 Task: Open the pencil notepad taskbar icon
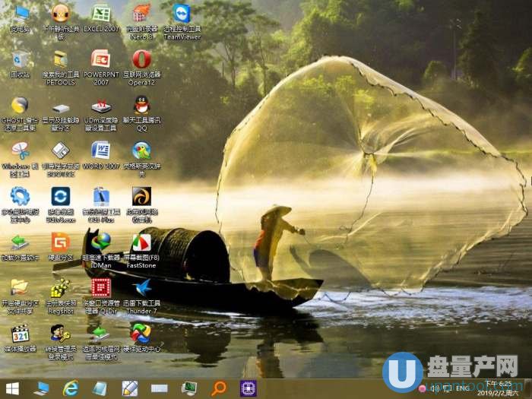pyautogui.click(x=130, y=388)
